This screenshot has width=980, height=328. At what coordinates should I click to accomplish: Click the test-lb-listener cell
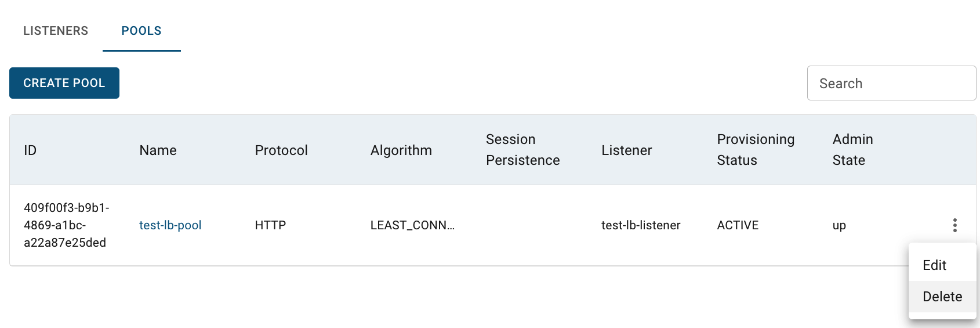(x=641, y=225)
